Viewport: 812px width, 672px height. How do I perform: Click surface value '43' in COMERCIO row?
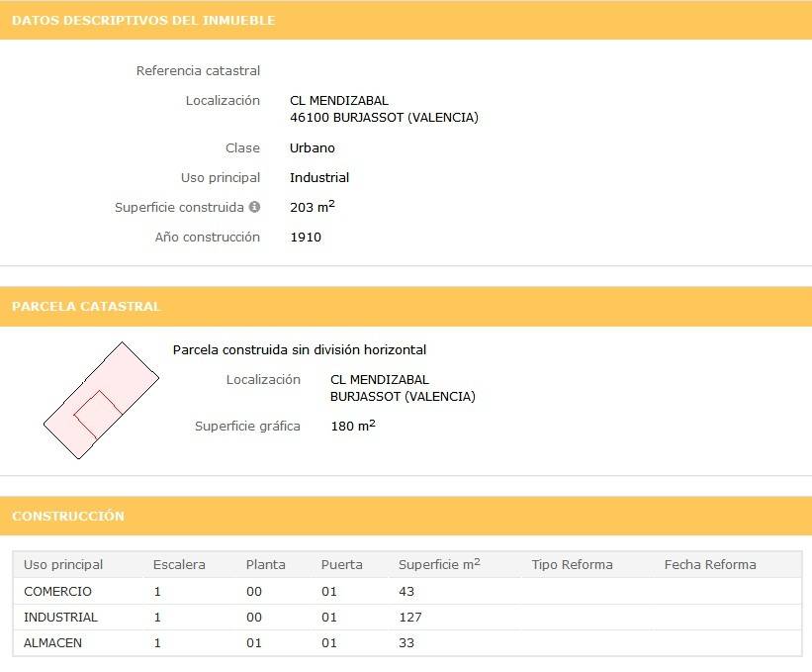pos(406,592)
